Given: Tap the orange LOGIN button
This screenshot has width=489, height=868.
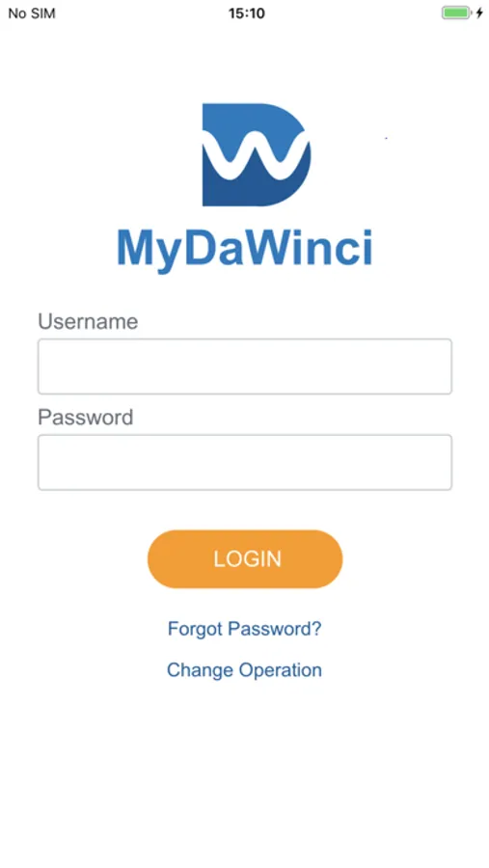Looking at the screenshot, I should 245,559.
